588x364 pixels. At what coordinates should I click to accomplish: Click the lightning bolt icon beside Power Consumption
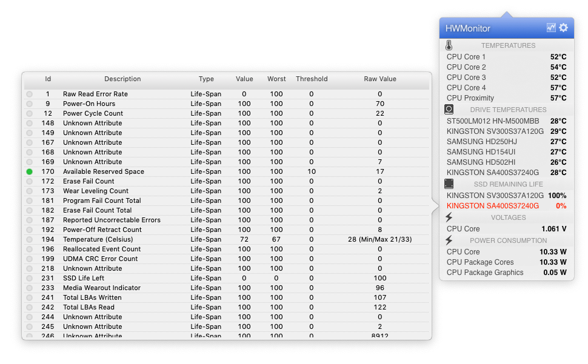point(449,240)
